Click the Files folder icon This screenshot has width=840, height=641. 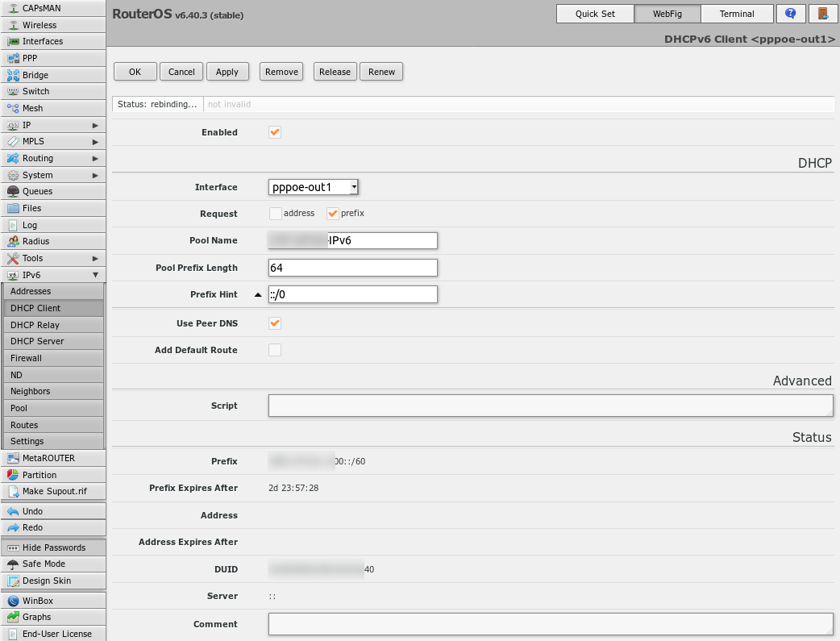[x=14, y=209]
